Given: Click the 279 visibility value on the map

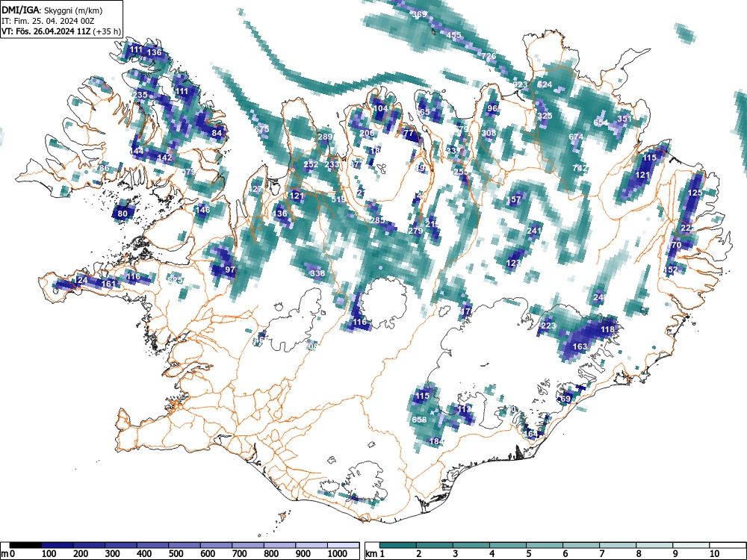Looking at the screenshot, I should point(416,231).
